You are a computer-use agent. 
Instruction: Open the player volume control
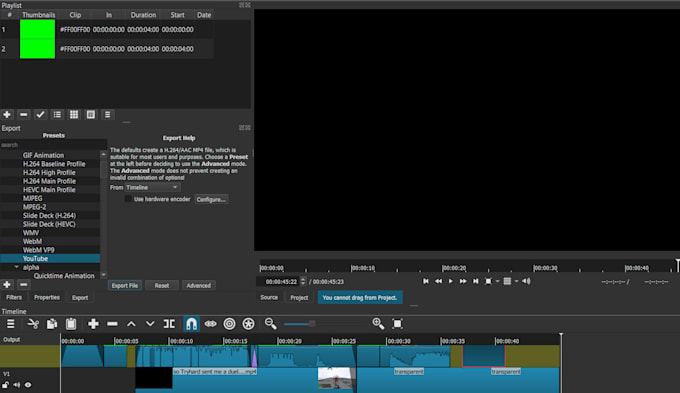coord(526,281)
